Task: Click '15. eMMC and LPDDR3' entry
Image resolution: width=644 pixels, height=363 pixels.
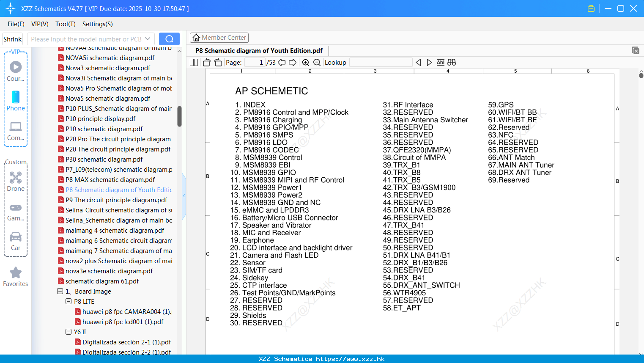Action: point(269,210)
